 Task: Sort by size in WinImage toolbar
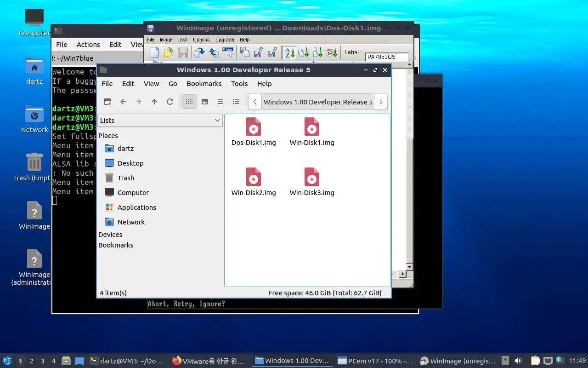point(318,52)
